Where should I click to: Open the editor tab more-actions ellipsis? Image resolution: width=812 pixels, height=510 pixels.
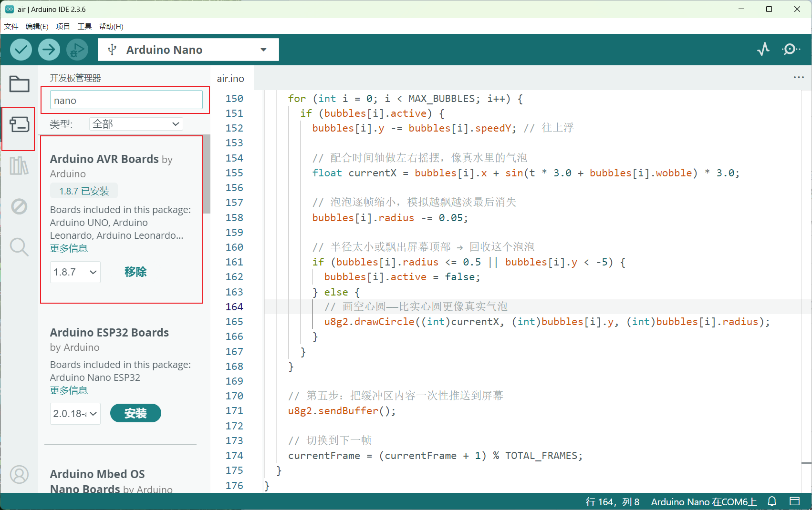[x=799, y=77]
